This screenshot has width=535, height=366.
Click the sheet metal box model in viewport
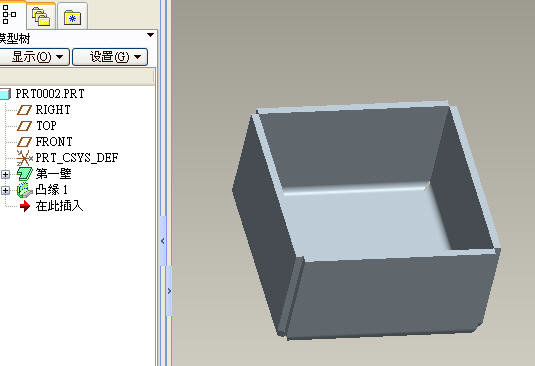click(x=366, y=220)
